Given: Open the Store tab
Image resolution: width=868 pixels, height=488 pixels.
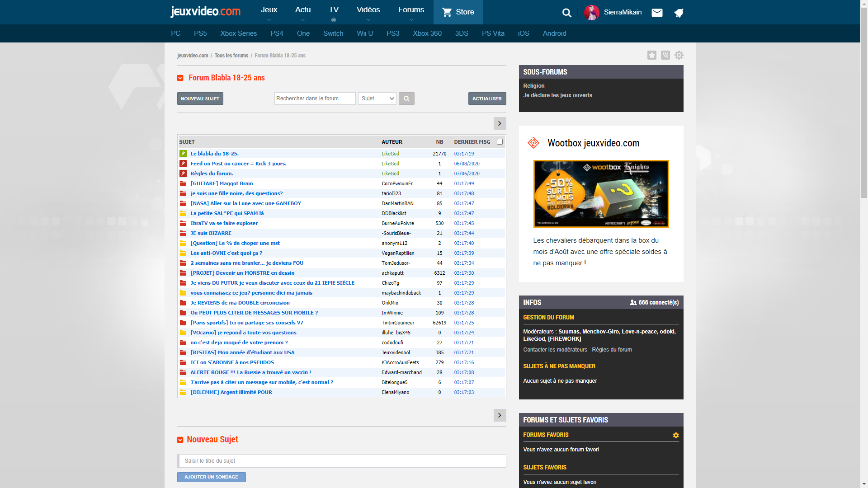Looking at the screenshot, I should coord(458,12).
